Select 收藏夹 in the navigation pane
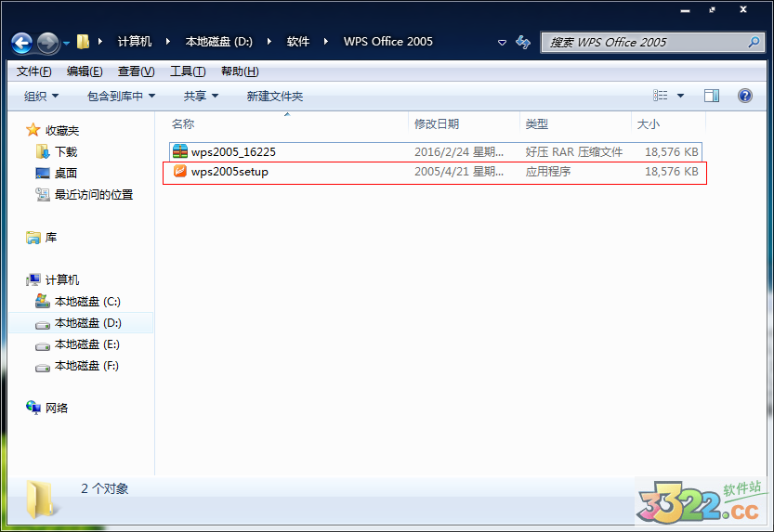Image resolution: width=774 pixels, height=532 pixels. click(x=62, y=131)
